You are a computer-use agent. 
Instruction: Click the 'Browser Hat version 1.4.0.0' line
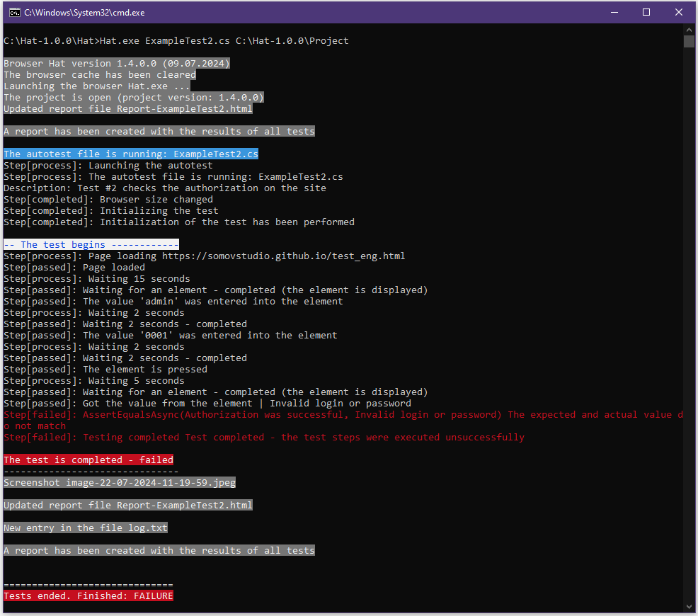click(x=117, y=64)
